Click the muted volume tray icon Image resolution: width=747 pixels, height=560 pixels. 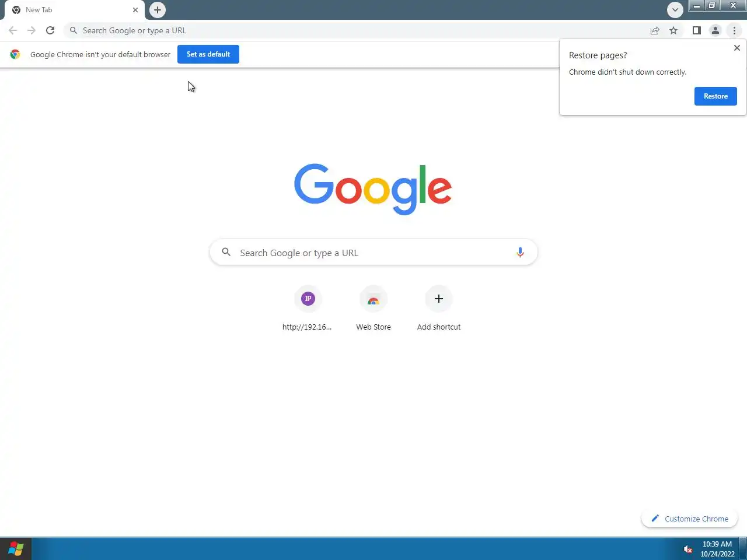[x=688, y=549]
